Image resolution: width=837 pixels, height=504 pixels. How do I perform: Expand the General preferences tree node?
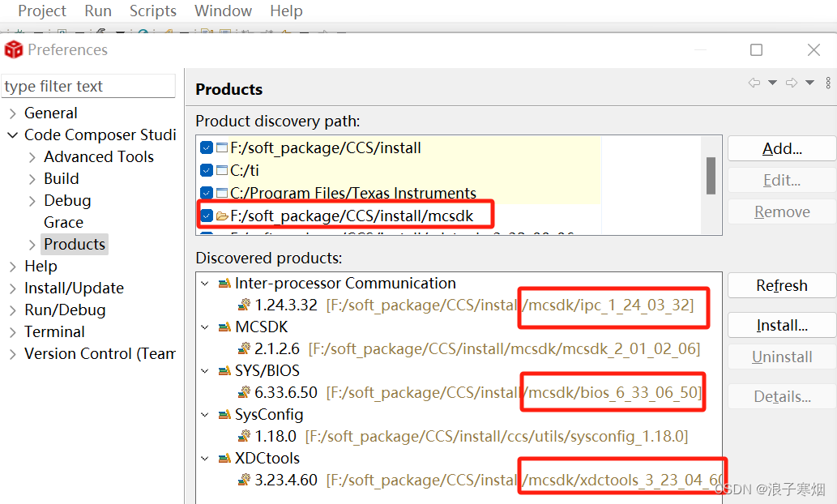pyautogui.click(x=13, y=113)
